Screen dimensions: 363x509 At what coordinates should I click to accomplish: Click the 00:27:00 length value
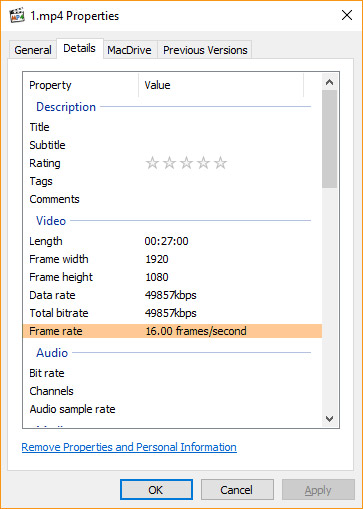[166, 241]
